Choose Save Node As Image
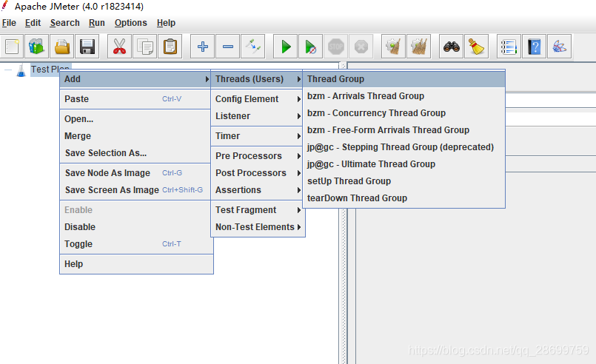The height and width of the screenshot is (364, 596). [135, 173]
